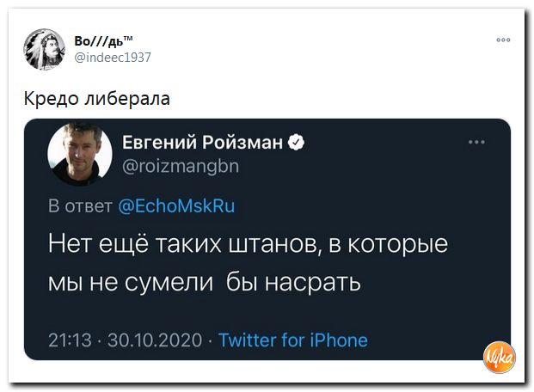Viewport: 534px width, 392px height.
Task: Click the В ответ reply label
Action: (x=80, y=206)
